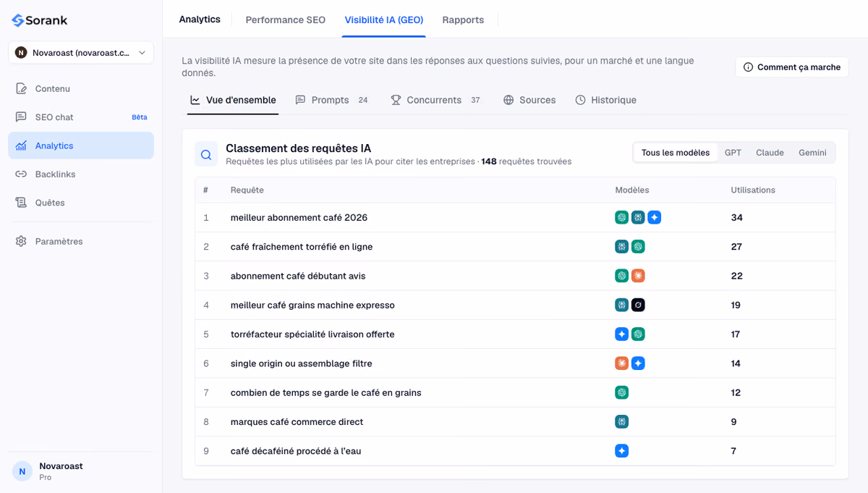The height and width of the screenshot is (493, 868).
Task: Click "single origin ou assemblage filtre" request
Action: tap(302, 363)
